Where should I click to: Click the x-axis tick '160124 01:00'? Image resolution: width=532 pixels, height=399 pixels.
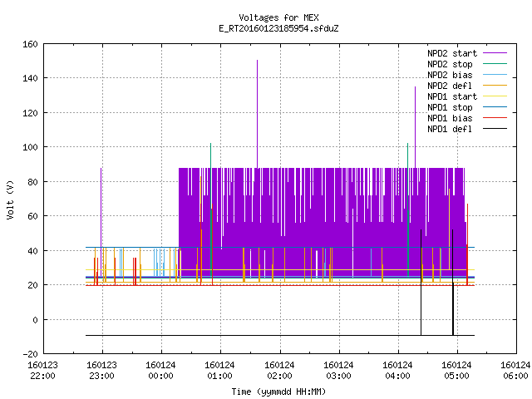coord(219,371)
